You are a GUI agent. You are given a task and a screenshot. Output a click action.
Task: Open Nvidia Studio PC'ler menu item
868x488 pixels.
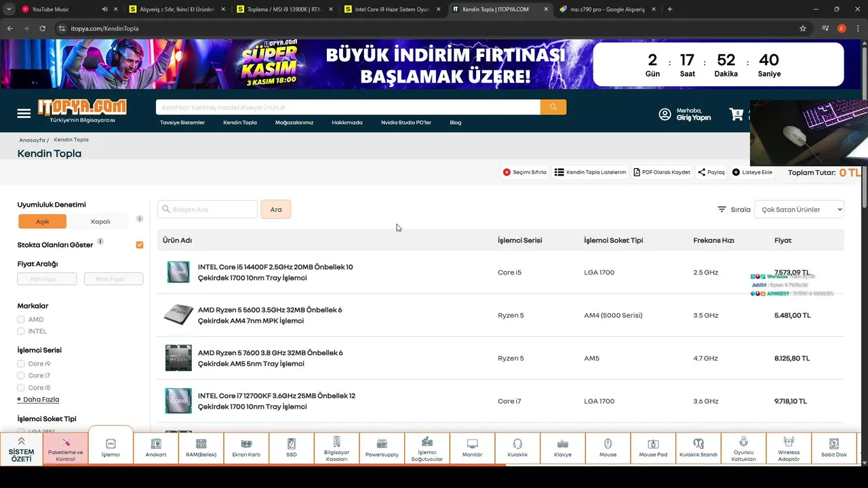tap(406, 123)
